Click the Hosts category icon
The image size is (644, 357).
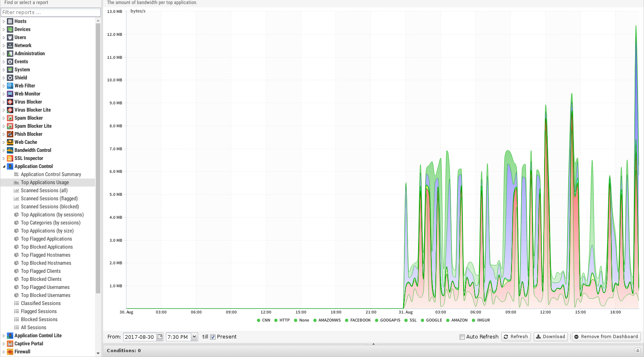(10, 21)
